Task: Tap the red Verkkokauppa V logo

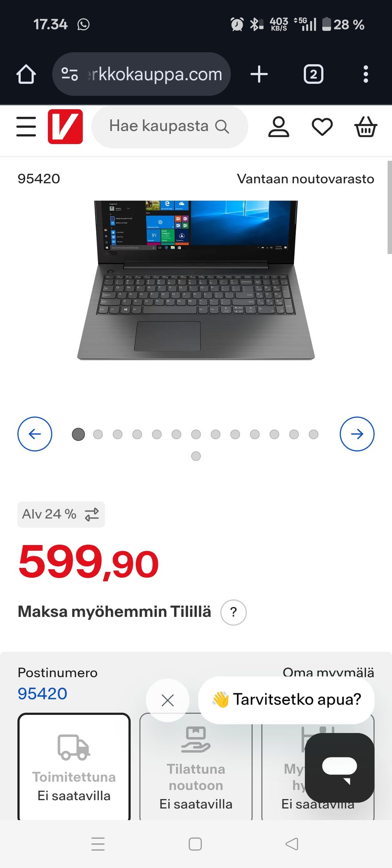Action: click(65, 127)
